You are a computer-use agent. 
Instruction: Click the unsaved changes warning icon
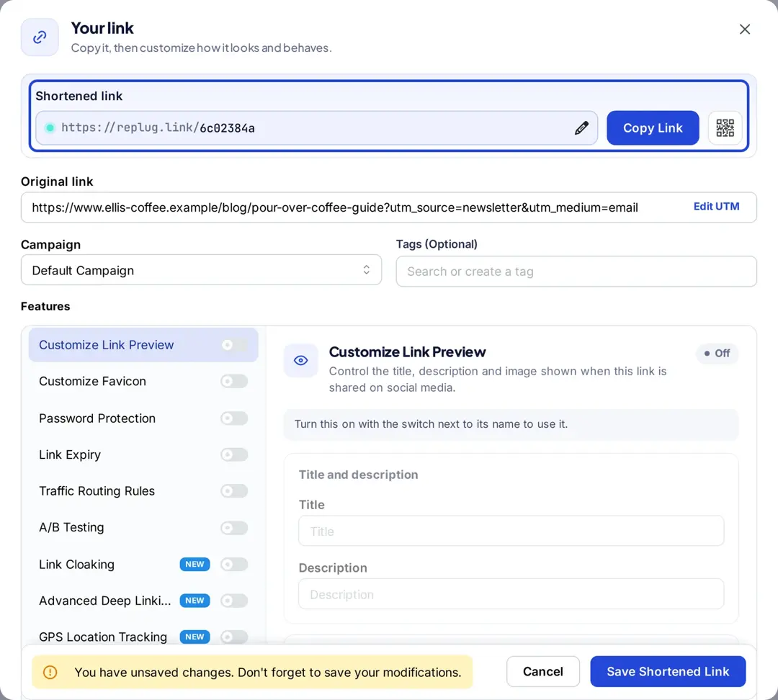(50, 672)
